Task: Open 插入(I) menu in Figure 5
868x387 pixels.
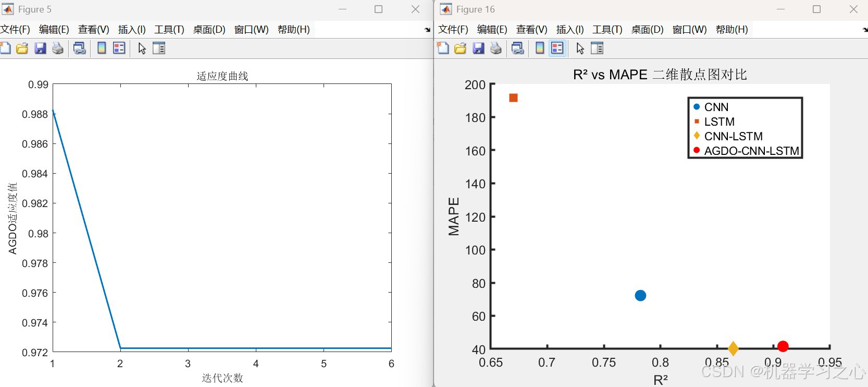Action: coord(132,30)
